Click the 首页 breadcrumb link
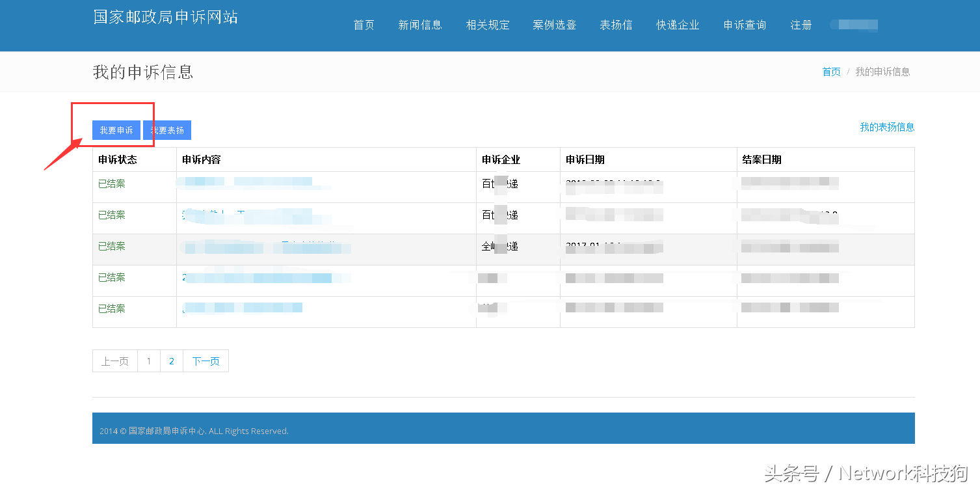 click(830, 72)
